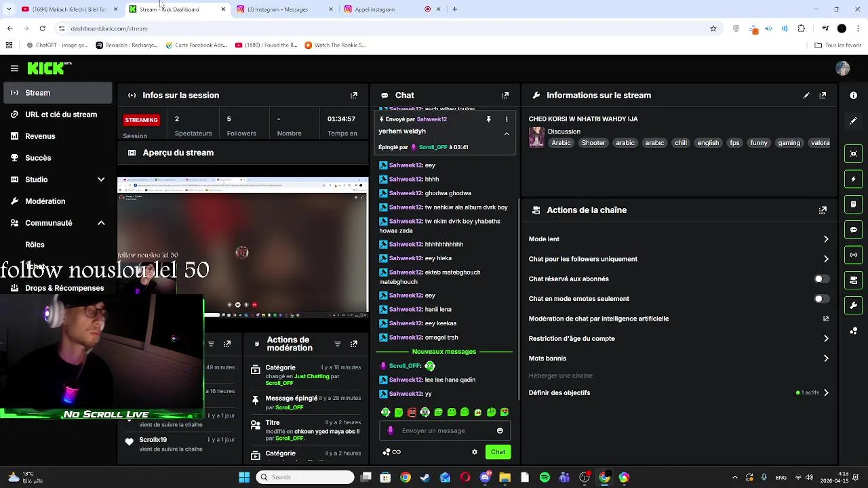Open the user avatar in top right
Image resolution: width=868 pixels, height=488 pixels.
click(843, 68)
